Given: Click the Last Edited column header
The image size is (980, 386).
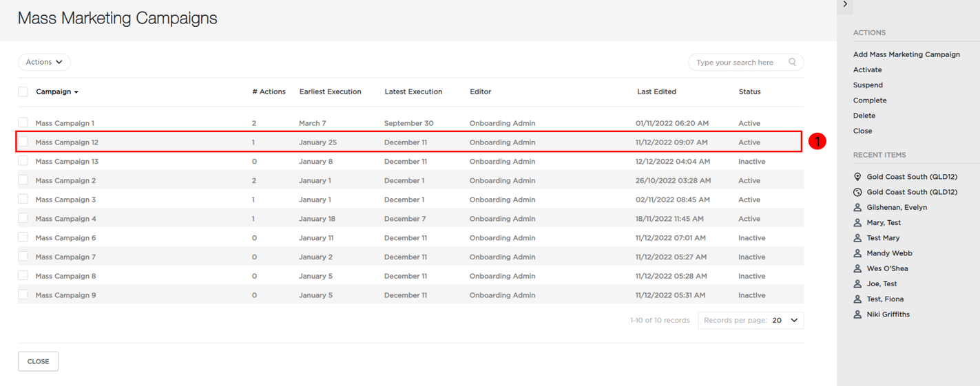Looking at the screenshot, I should click(x=656, y=92).
